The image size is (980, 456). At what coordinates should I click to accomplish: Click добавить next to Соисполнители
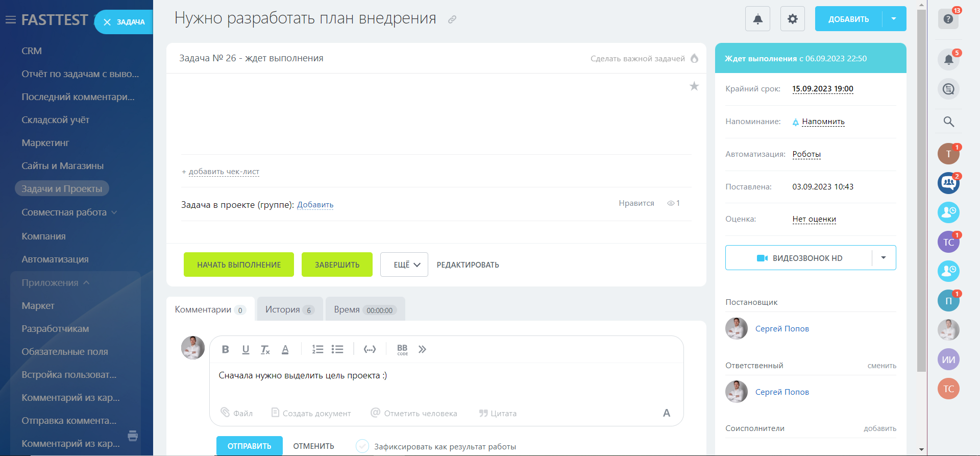point(880,428)
